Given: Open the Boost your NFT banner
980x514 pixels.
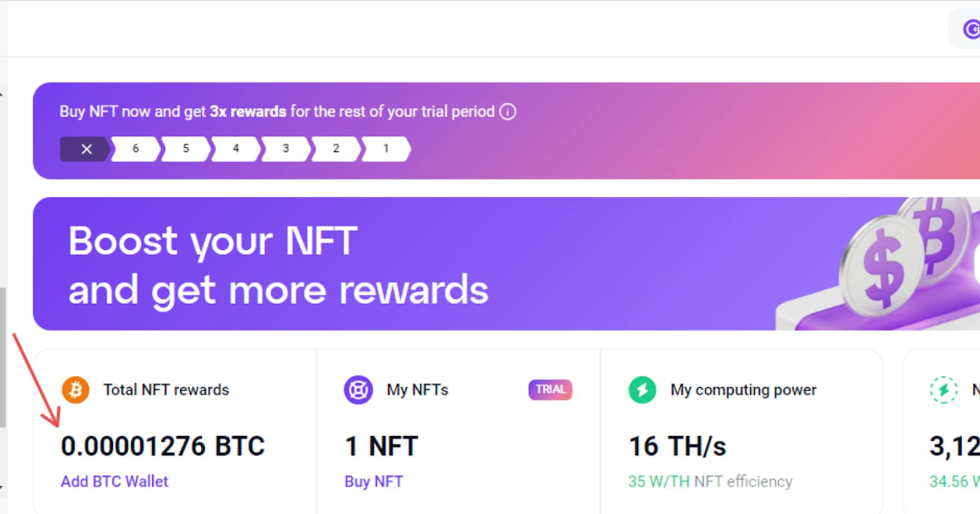Looking at the screenshot, I should 357,264.
